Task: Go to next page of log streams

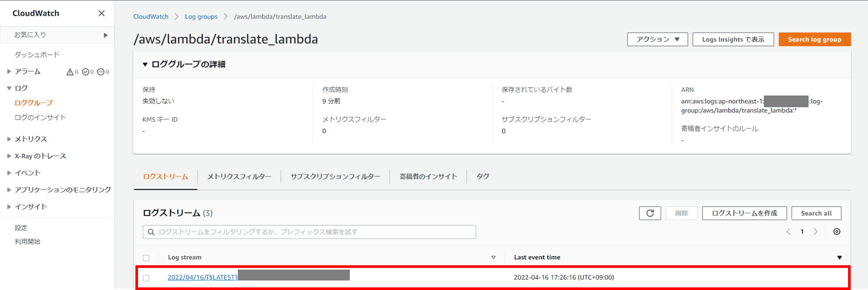Action: [x=815, y=231]
